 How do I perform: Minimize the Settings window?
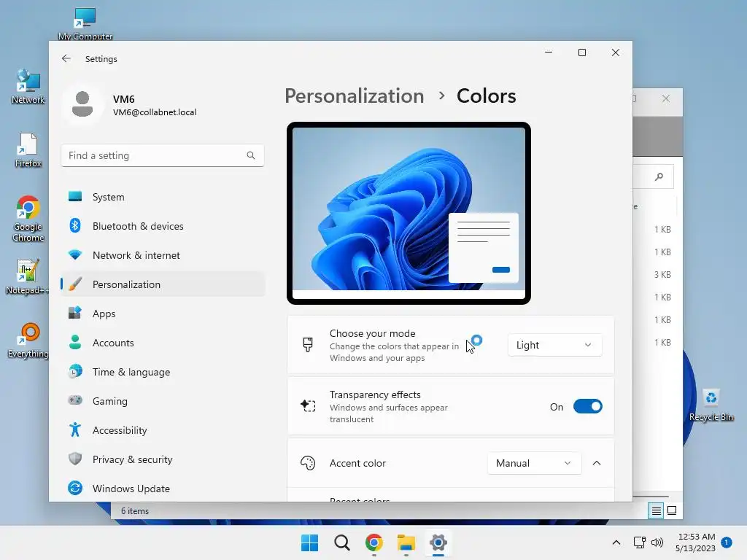(x=549, y=52)
